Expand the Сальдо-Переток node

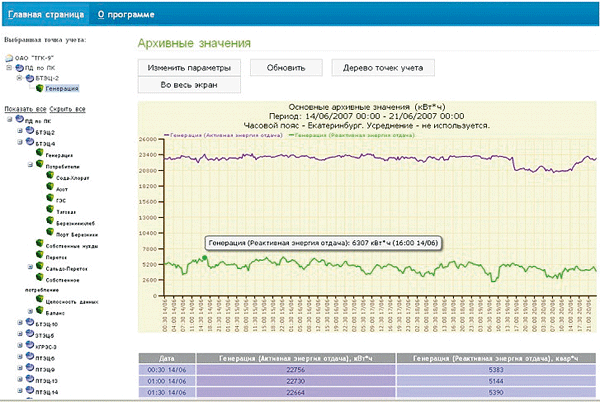[x=30, y=267]
